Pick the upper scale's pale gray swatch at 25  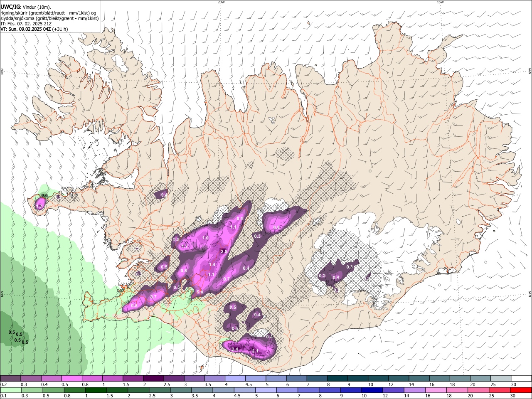tap(501, 379)
